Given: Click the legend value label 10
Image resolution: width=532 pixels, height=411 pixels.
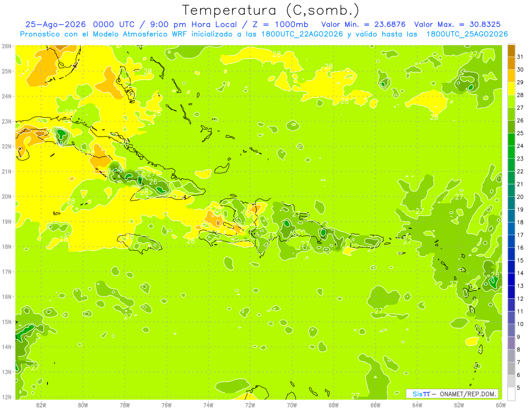Looking at the screenshot, I should coord(520,324).
